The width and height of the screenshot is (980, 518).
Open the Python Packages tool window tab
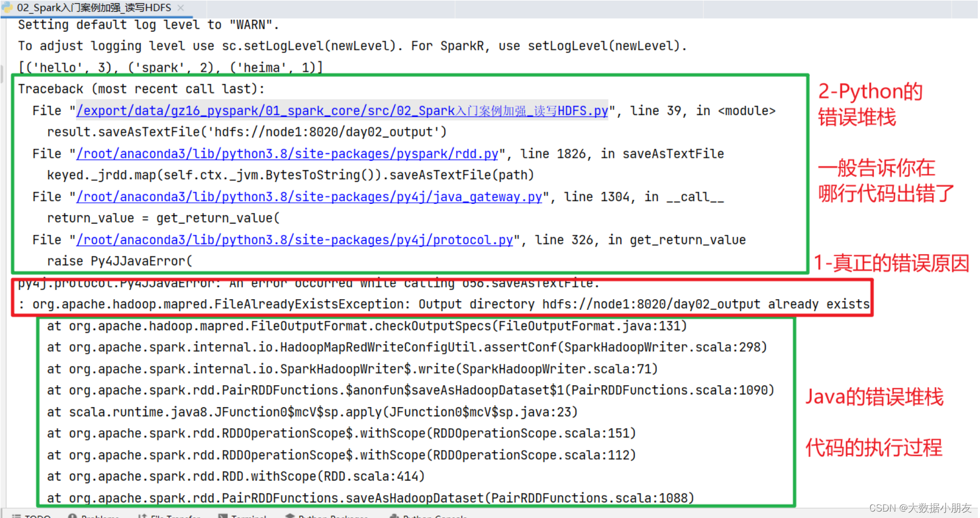tap(327, 515)
